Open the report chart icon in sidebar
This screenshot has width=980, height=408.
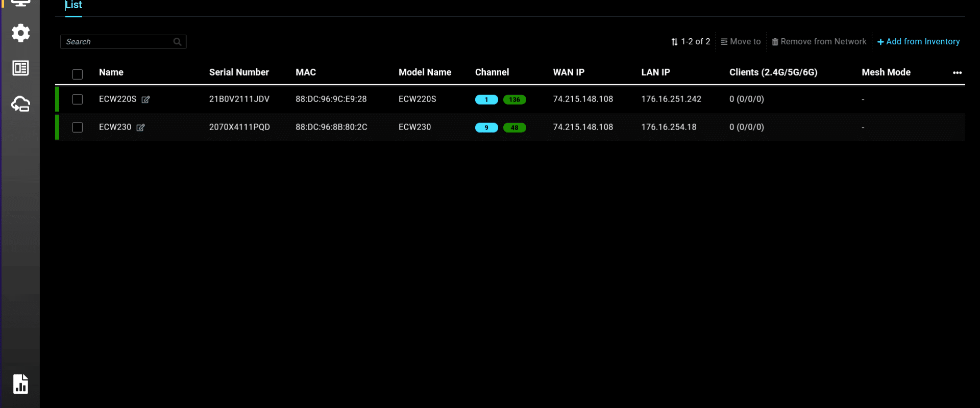(x=20, y=384)
